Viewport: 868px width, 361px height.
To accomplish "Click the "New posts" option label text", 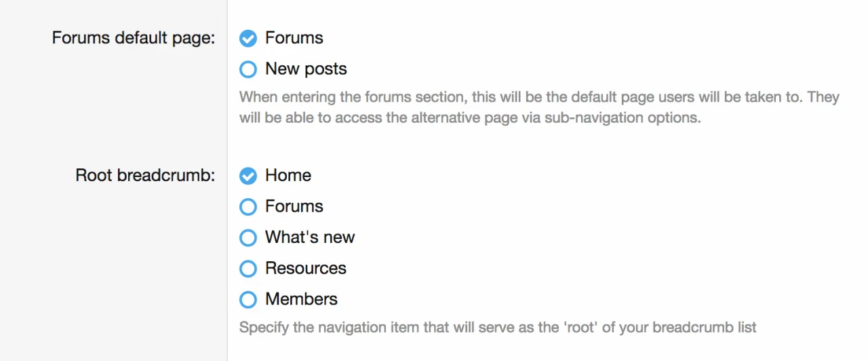I will point(306,69).
